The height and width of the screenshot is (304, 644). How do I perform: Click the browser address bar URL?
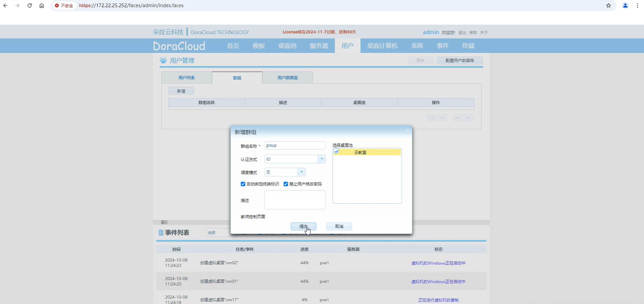131,6
